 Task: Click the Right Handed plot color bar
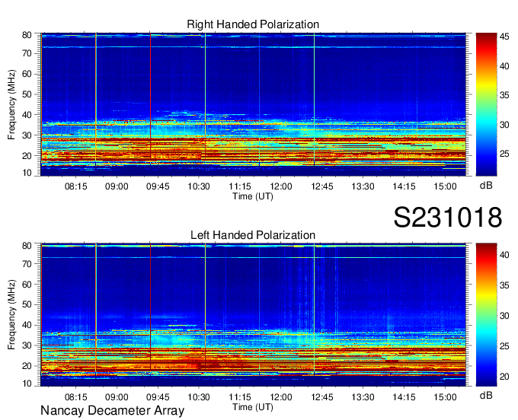[486, 104]
